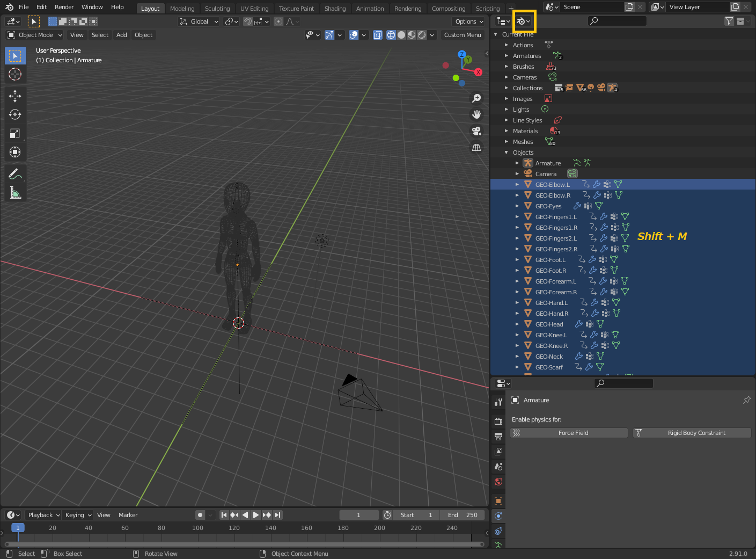Viewport: 756px width, 559px height.
Task: Open the Output properties tab
Action: (x=498, y=436)
